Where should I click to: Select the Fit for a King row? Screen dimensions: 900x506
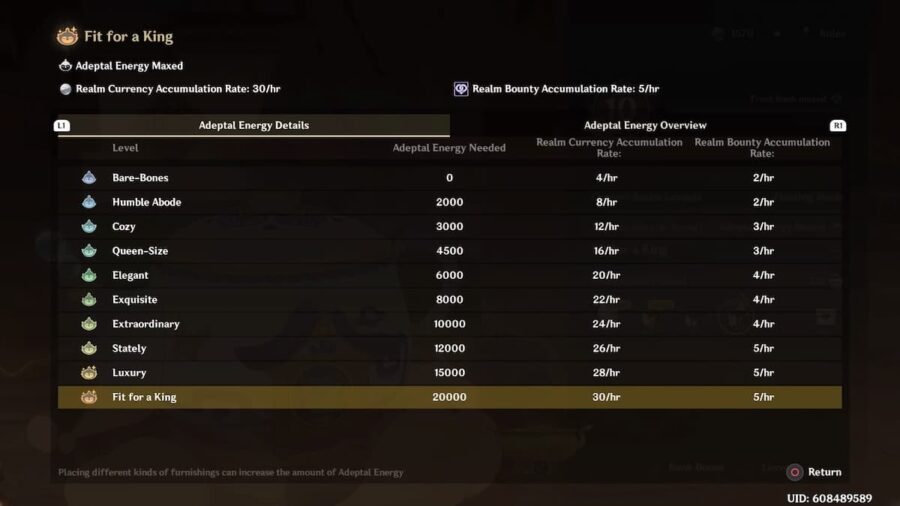click(x=449, y=397)
